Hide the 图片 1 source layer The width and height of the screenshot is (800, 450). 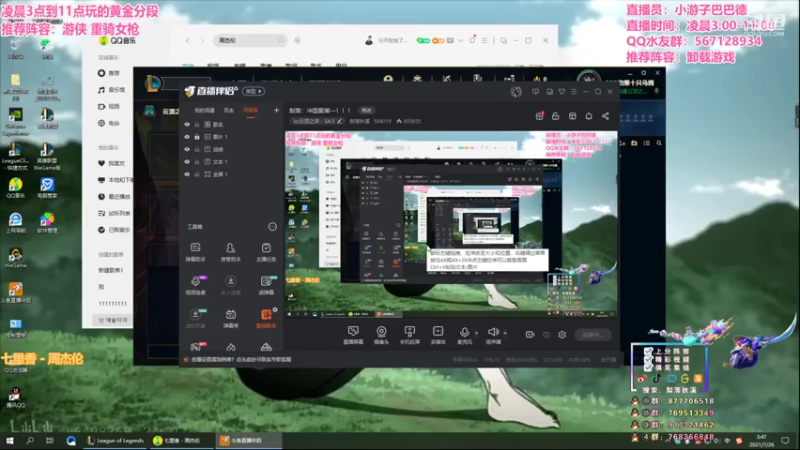[187, 137]
